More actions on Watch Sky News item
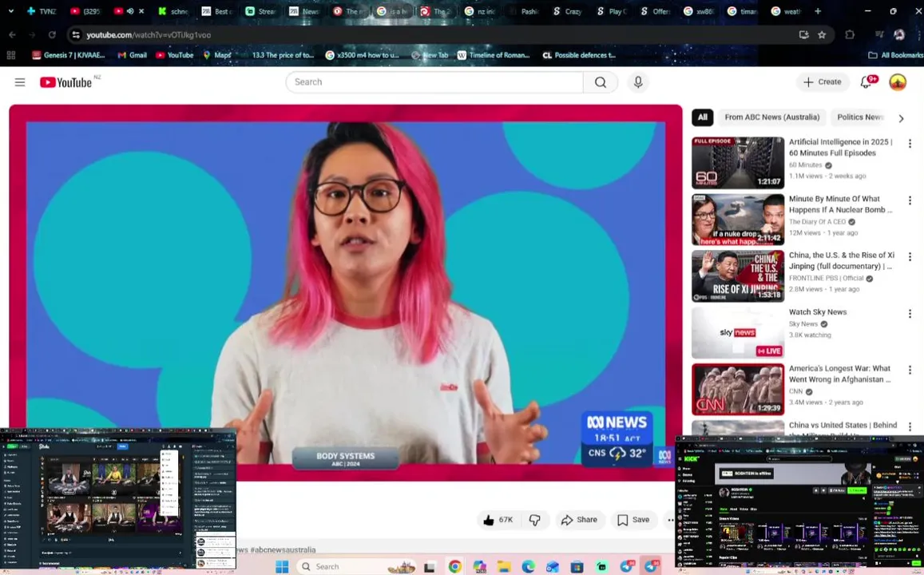 [x=910, y=313]
